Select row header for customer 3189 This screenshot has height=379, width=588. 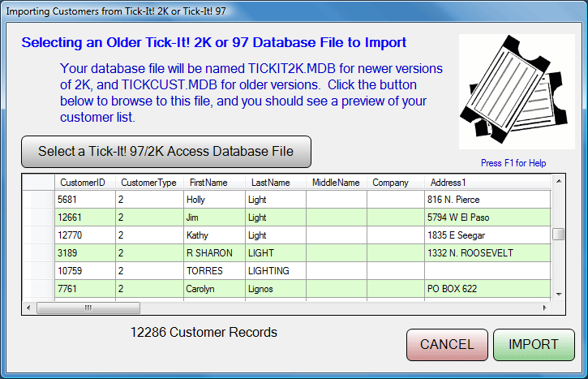pyautogui.click(x=39, y=253)
